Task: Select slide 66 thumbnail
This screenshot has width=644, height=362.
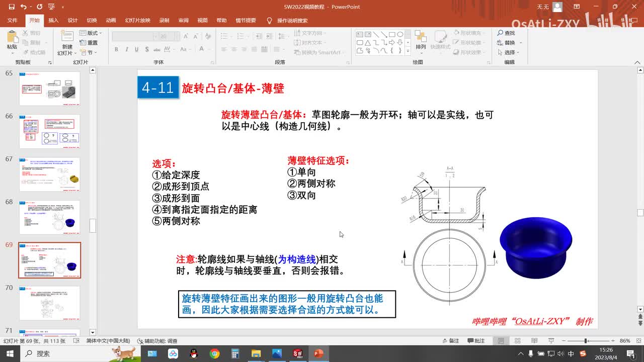Action: point(50,131)
